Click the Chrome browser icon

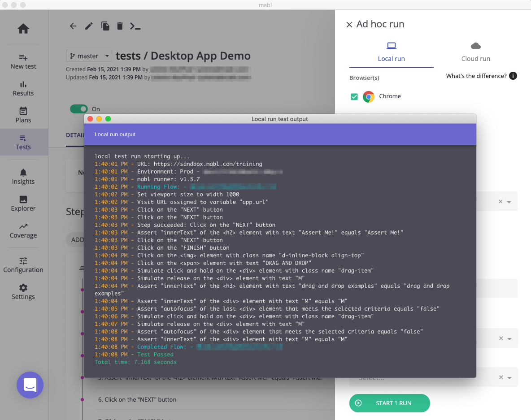[x=369, y=97]
